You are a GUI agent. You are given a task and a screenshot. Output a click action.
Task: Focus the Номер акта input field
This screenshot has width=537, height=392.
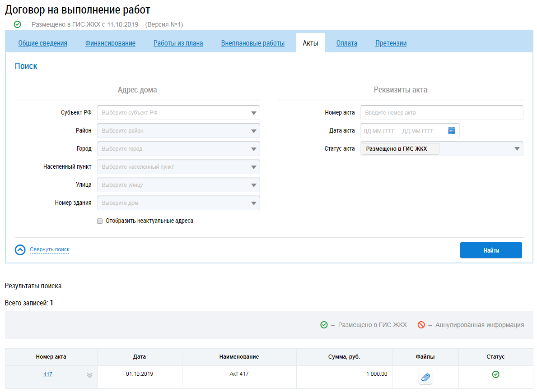(x=441, y=113)
